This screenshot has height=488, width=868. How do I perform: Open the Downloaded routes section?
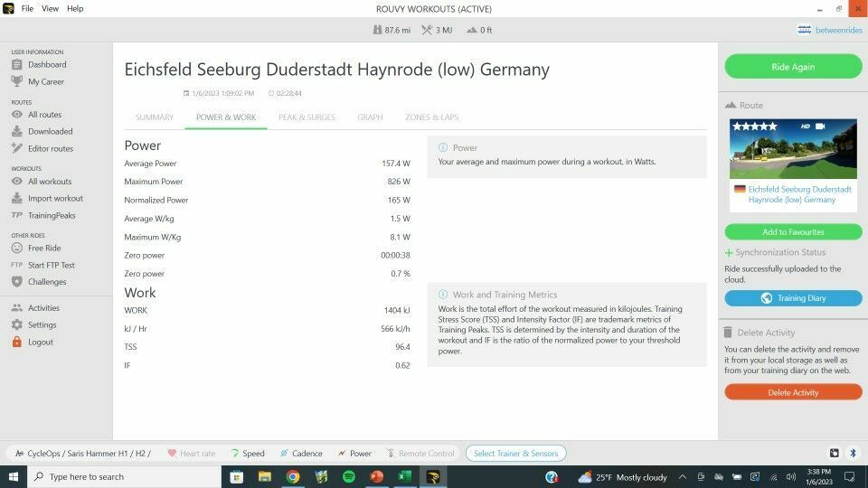pyautogui.click(x=50, y=132)
